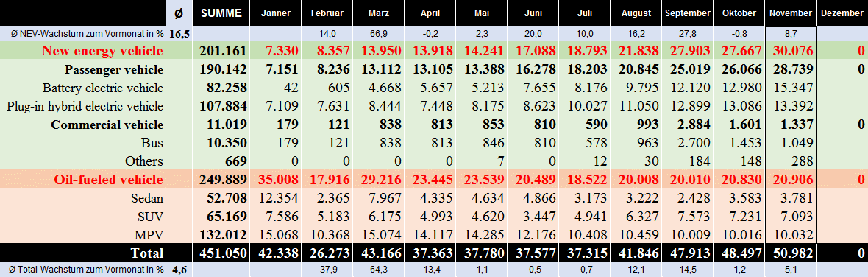Select the Sedan row label
Viewport: 868px width, 277px height.
[x=146, y=197]
